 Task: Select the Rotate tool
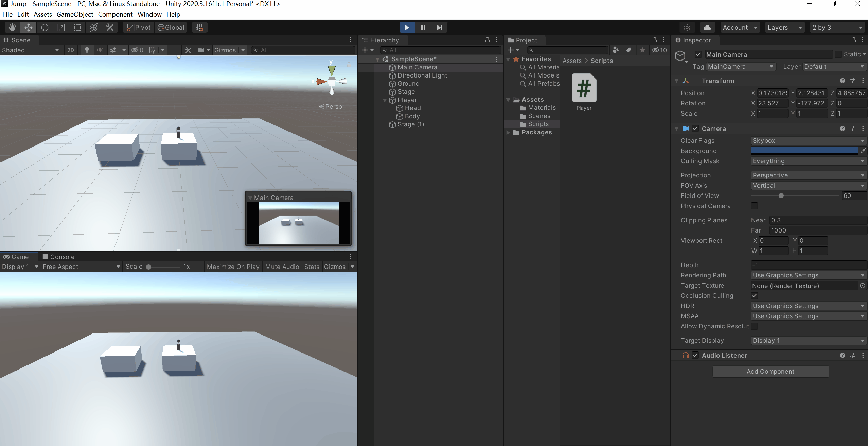tap(45, 28)
